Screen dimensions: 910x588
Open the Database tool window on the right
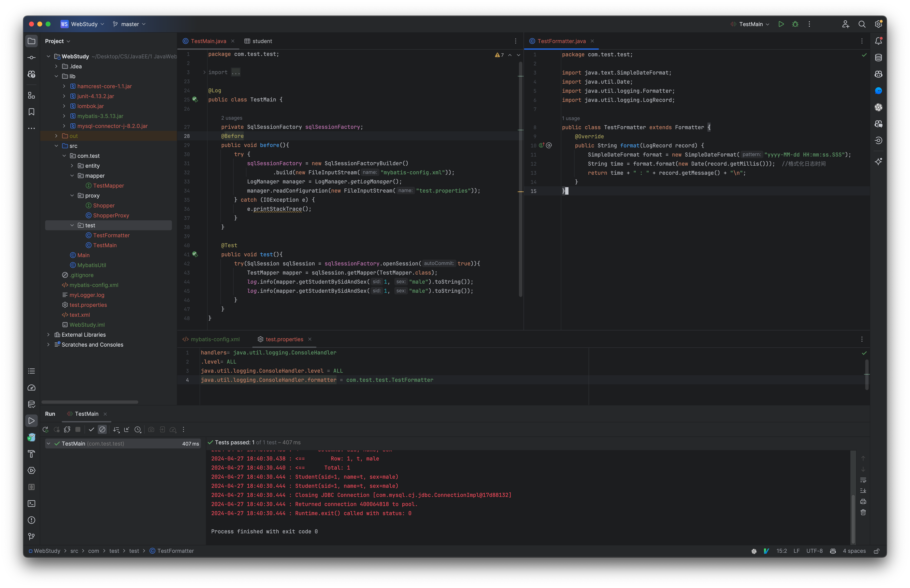878,57
